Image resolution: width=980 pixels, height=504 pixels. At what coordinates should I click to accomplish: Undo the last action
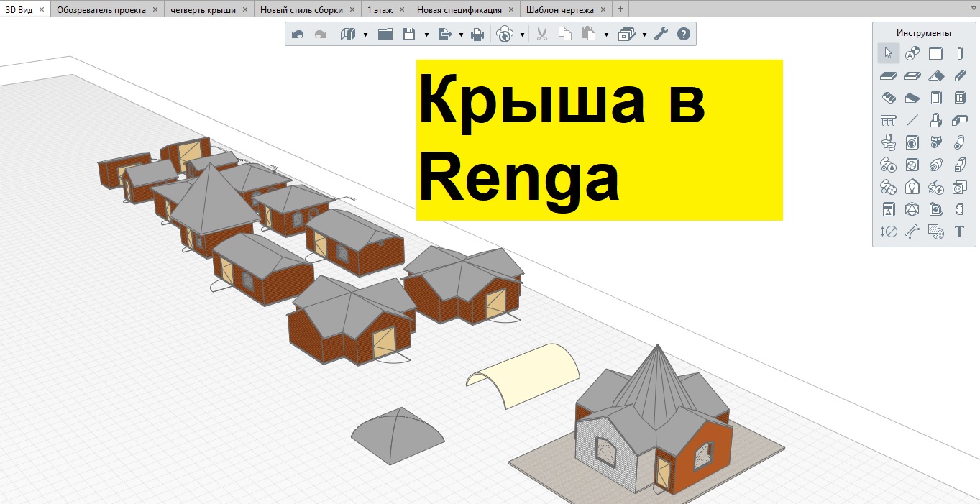coord(298,34)
